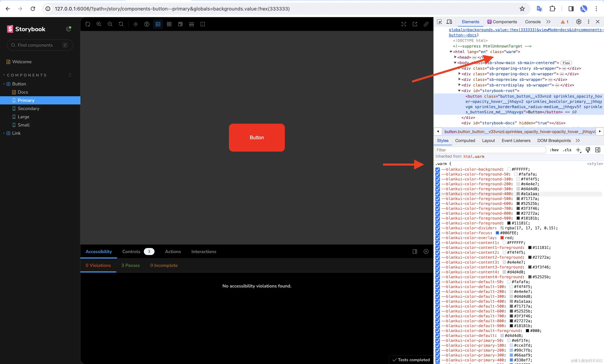
Task: Toggle off --blankui-color-focus declaration
Action: click(438, 233)
